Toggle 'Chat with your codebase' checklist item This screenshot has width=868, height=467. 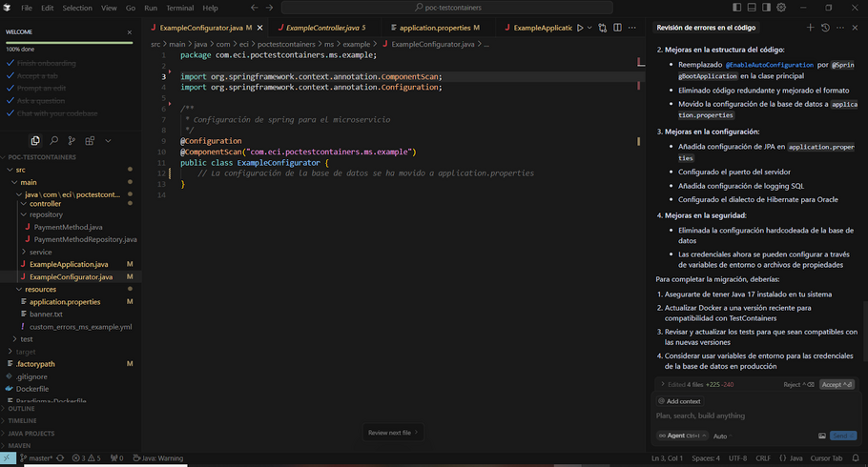[57, 113]
